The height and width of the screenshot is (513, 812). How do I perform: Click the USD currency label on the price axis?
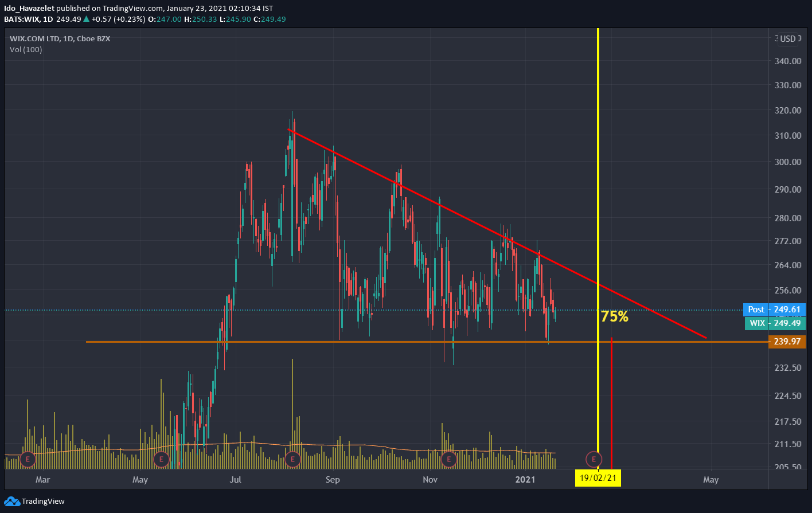[x=788, y=39]
